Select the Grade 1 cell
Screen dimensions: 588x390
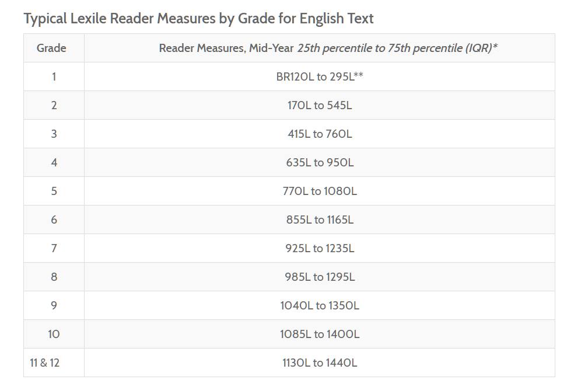click(x=54, y=76)
